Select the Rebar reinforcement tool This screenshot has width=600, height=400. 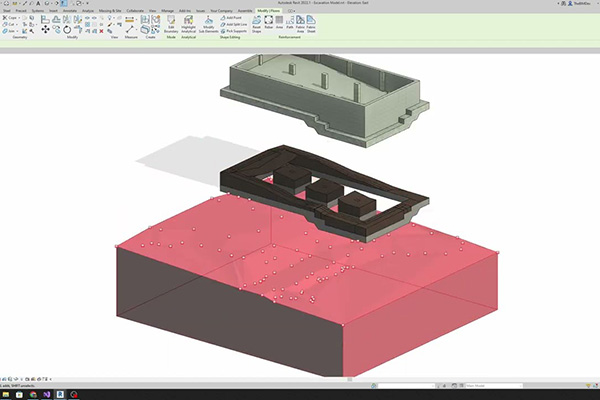269,23
